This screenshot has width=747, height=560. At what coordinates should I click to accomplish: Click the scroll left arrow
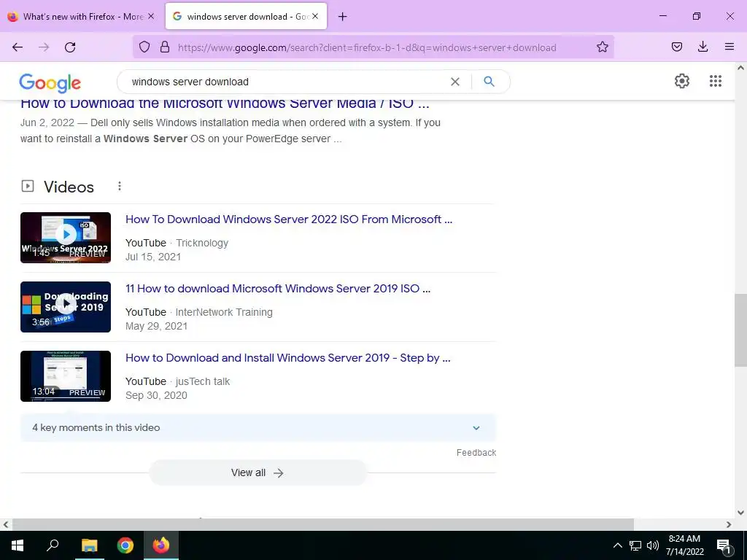click(x=6, y=524)
